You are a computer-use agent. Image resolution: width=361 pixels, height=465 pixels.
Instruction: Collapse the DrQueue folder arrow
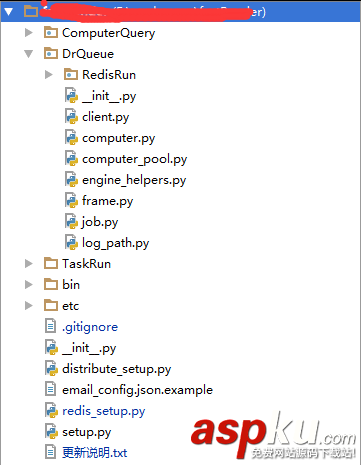pyautogui.click(x=29, y=54)
